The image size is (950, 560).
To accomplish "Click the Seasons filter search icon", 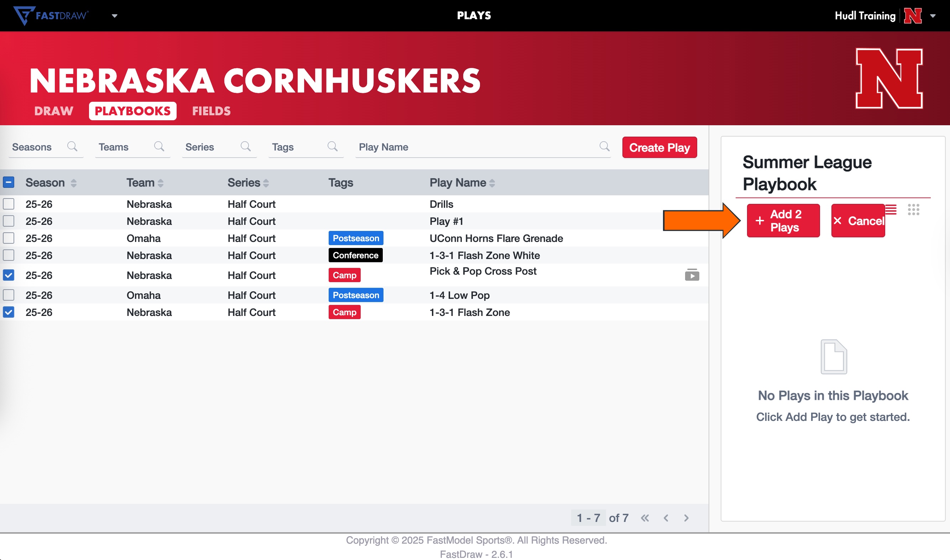I will pyautogui.click(x=72, y=146).
